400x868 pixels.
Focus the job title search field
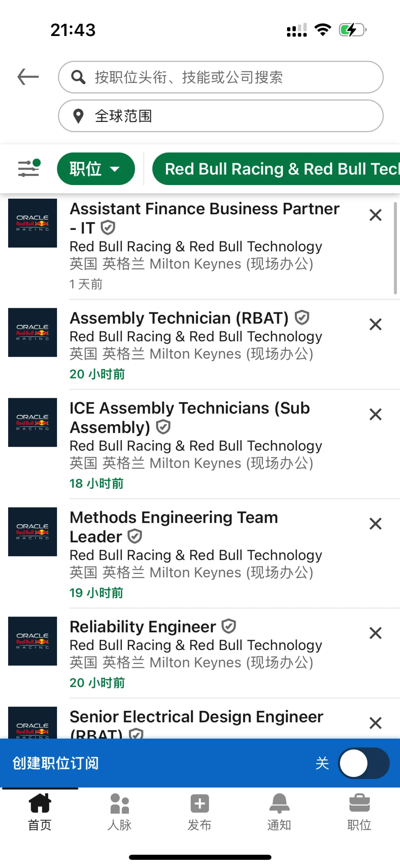click(x=221, y=77)
